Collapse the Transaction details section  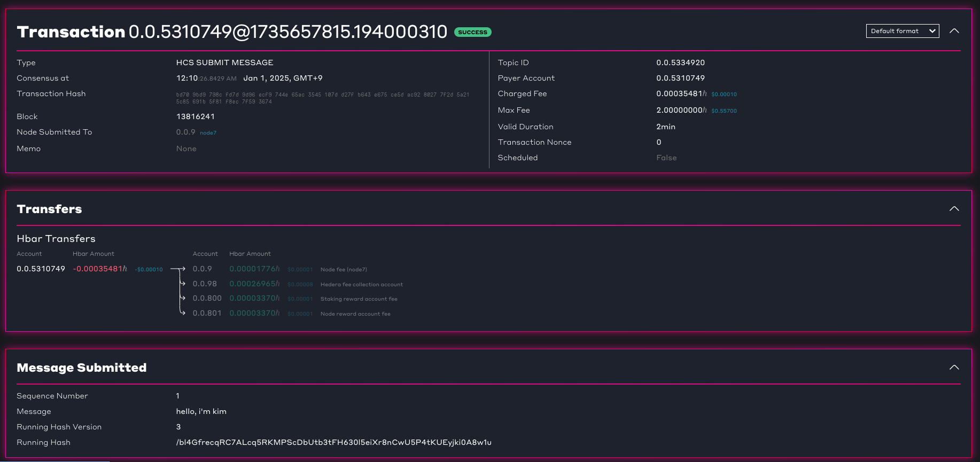[954, 31]
